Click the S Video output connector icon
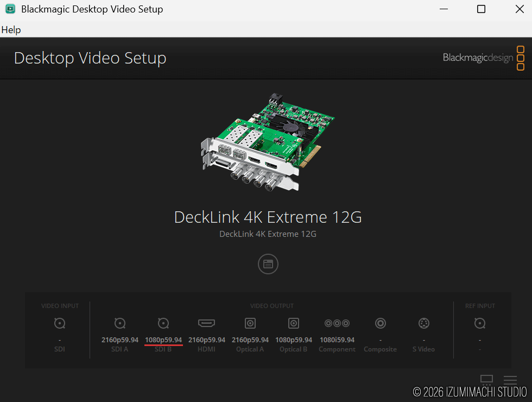The height and width of the screenshot is (402, 532). tap(424, 324)
